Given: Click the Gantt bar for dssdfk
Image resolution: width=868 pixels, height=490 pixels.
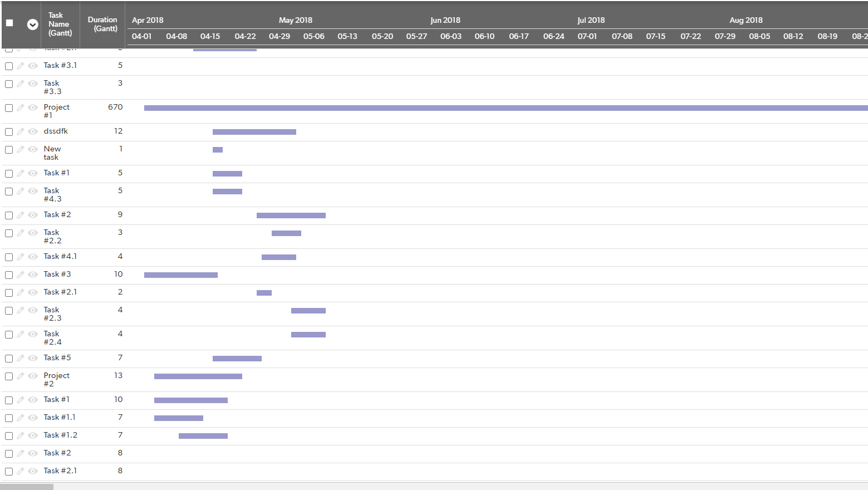Looking at the screenshot, I should [x=254, y=131].
